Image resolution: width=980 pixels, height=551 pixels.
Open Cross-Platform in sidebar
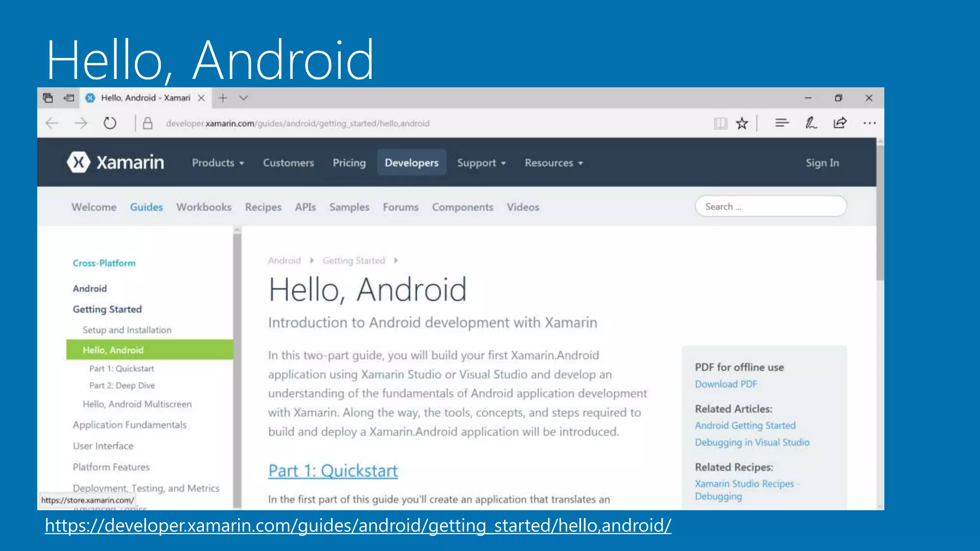click(104, 263)
